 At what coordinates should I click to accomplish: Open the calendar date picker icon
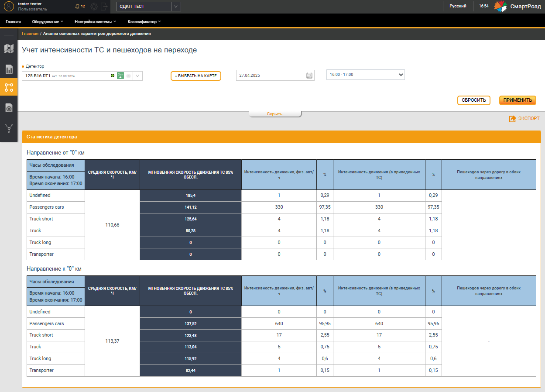click(309, 76)
